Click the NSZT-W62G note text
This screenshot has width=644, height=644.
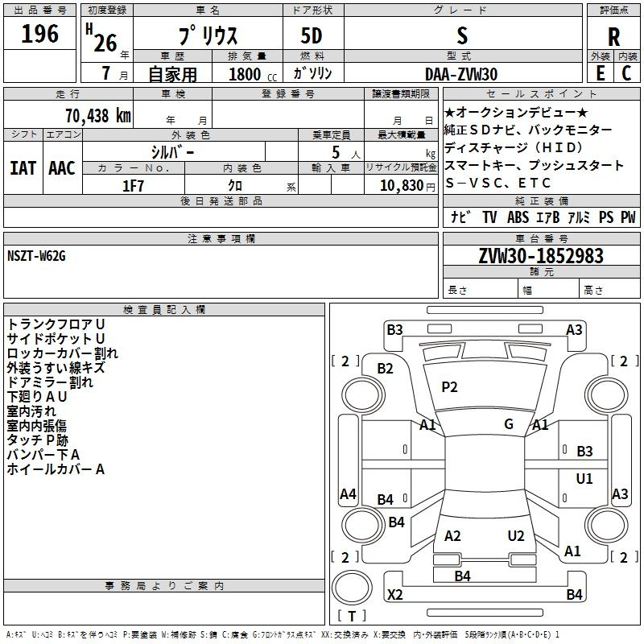click(36, 256)
